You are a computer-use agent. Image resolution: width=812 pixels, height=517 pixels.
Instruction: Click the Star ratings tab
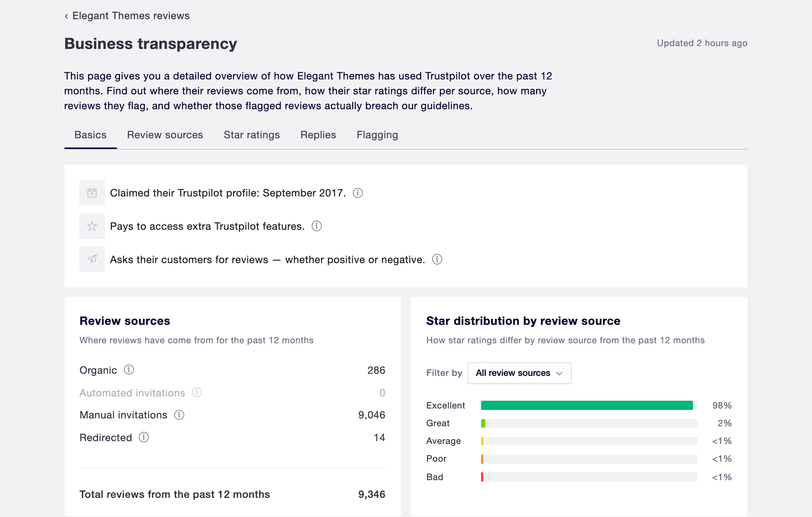251,135
